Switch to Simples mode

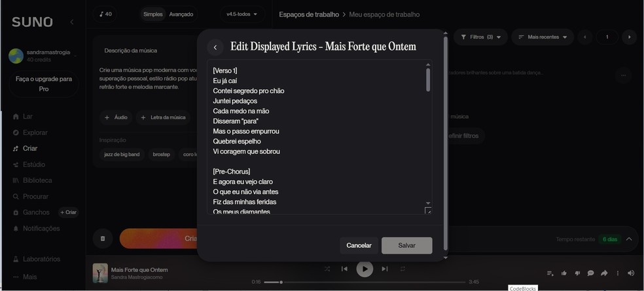152,14
